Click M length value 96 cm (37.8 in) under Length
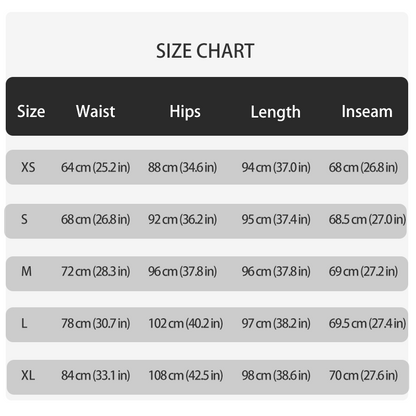416x416 pixels. [276, 272]
